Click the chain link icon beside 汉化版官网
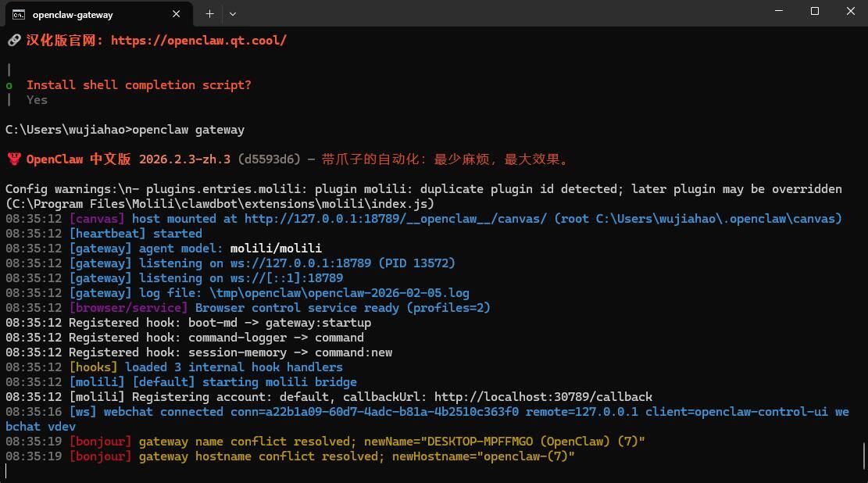 pyautogui.click(x=14, y=40)
